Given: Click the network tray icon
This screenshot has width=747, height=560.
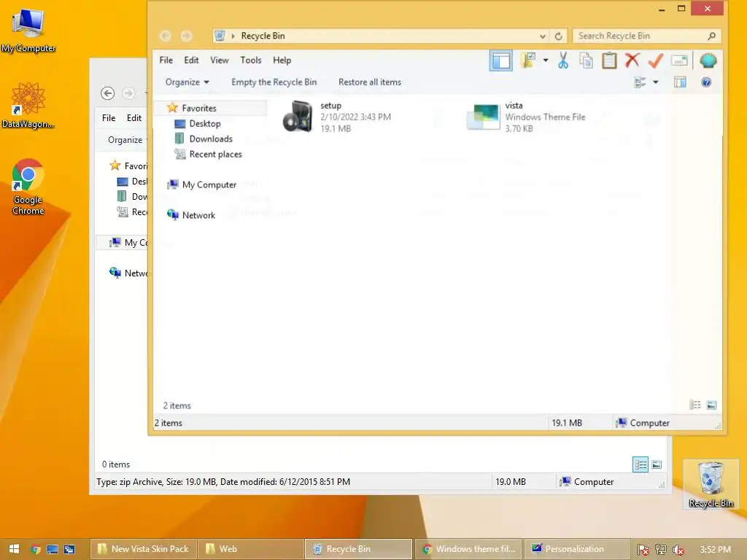Looking at the screenshot, I should tap(660, 550).
